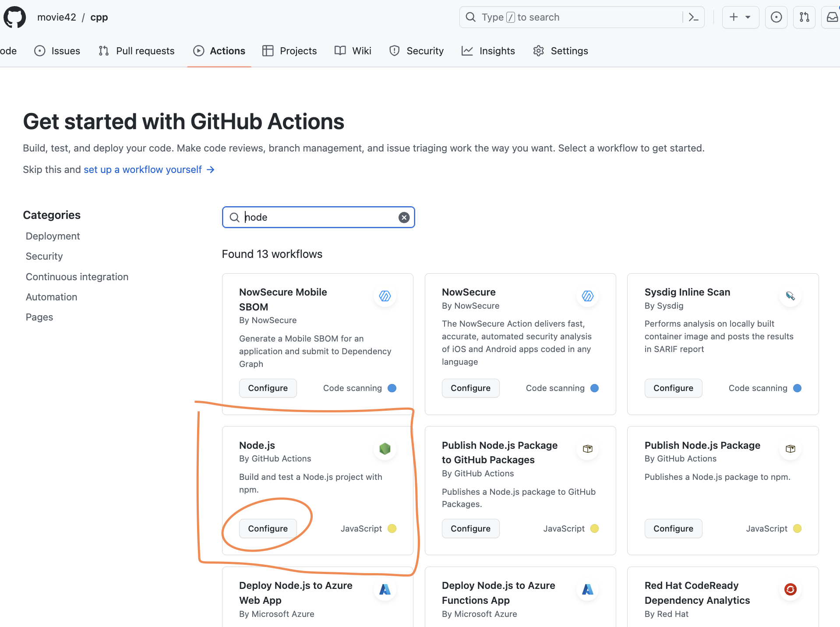Image resolution: width=840 pixels, height=627 pixels.
Task: Configure Publish Node.js Package npm workflow
Action: point(673,528)
